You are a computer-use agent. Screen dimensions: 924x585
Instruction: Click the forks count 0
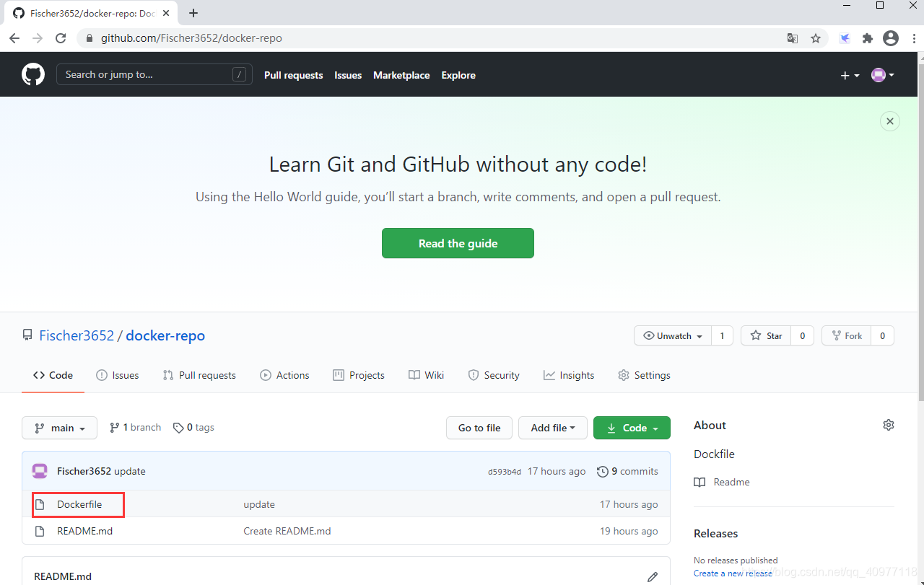(x=883, y=336)
